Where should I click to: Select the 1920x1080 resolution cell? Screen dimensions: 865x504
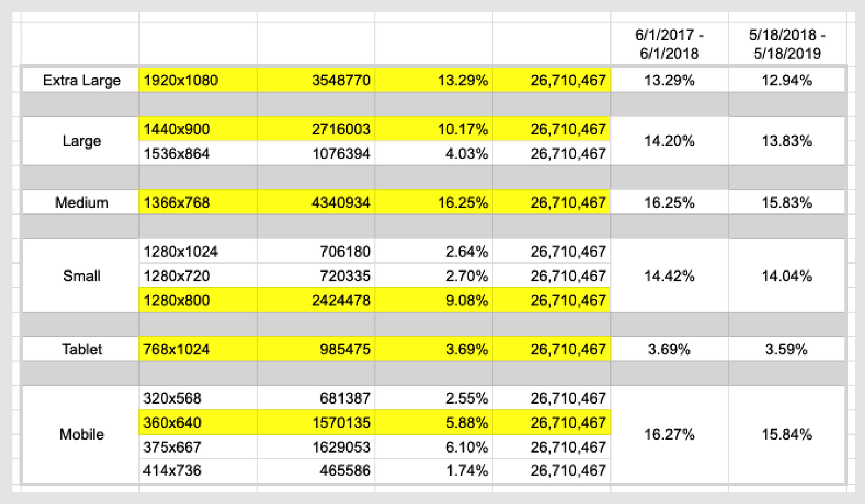point(197,80)
